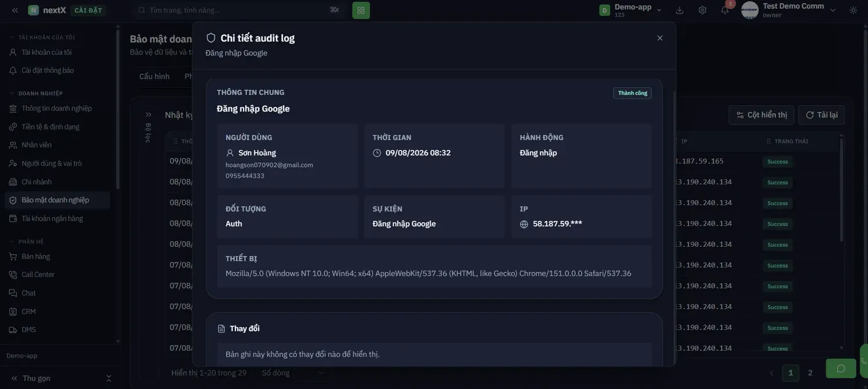Click the DMS icon in the sidebar
The image size is (868, 389).
pos(13,329)
